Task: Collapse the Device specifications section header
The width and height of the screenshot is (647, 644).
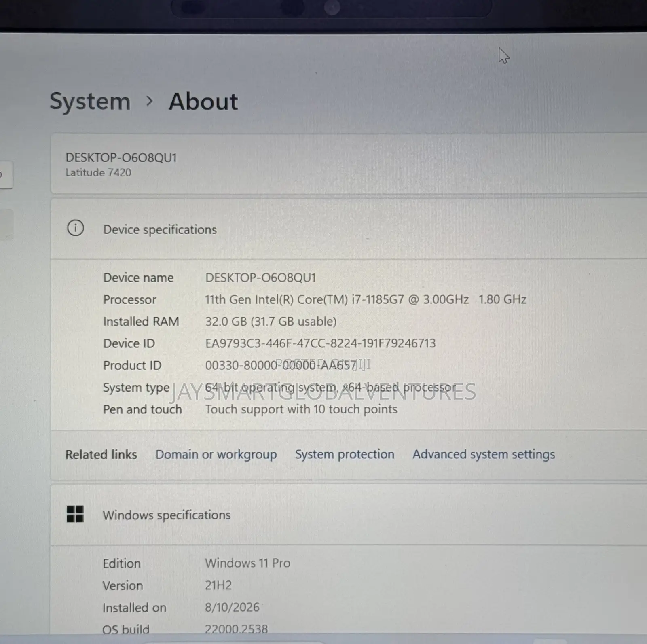Action: point(349,229)
